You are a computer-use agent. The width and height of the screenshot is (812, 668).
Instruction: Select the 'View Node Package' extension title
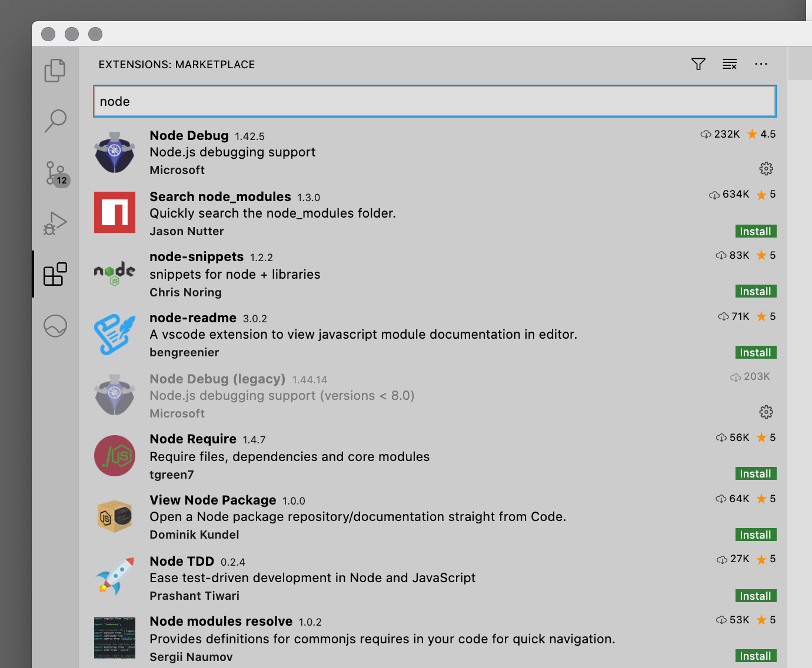click(x=213, y=500)
